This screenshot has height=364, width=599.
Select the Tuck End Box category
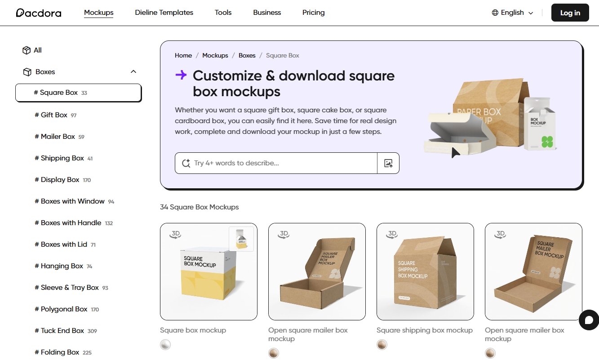(62, 331)
